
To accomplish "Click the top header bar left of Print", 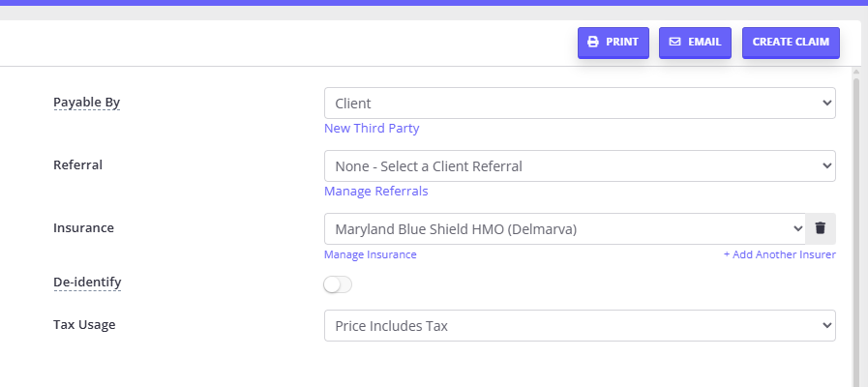I will (x=290, y=43).
